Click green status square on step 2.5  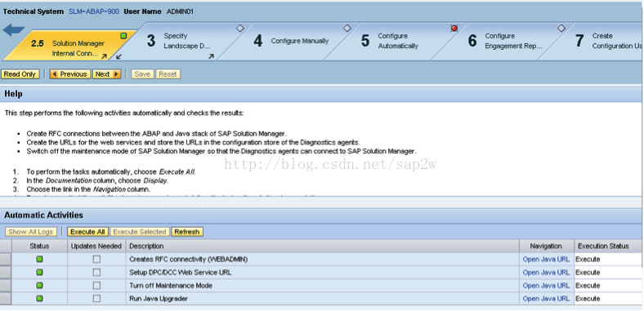point(123,36)
